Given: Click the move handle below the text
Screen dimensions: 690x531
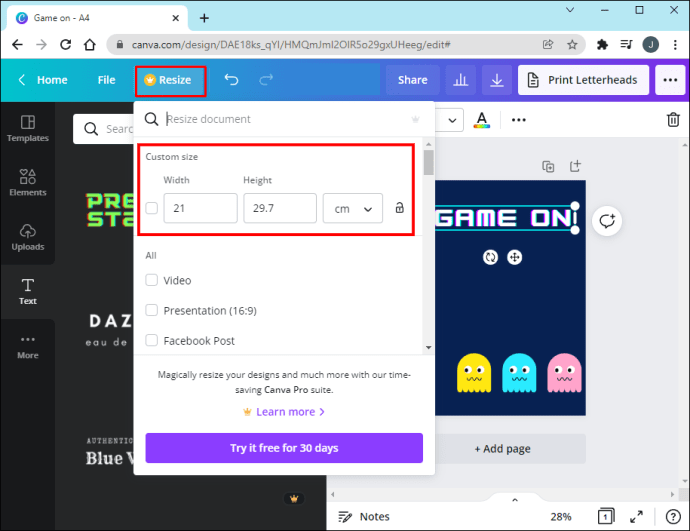Looking at the screenshot, I should [514, 257].
